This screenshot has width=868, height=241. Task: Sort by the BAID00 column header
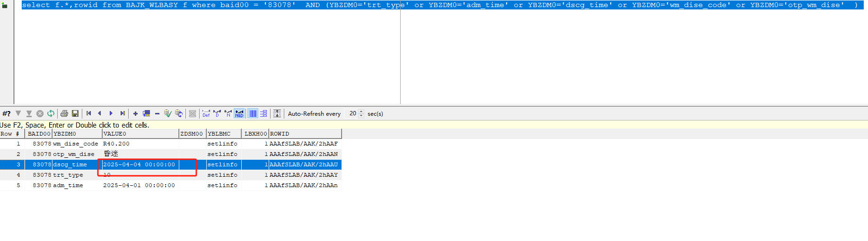pos(39,134)
